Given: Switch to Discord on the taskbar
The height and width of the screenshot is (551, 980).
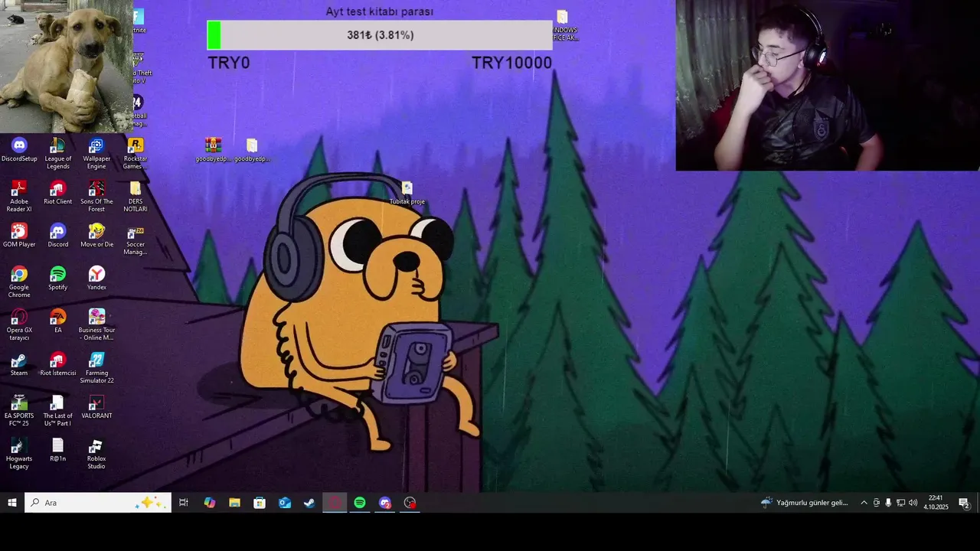Looking at the screenshot, I should point(385,503).
